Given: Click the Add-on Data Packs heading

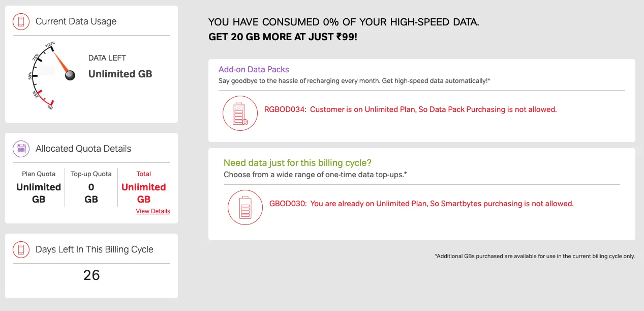Looking at the screenshot, I should point(254,70).
